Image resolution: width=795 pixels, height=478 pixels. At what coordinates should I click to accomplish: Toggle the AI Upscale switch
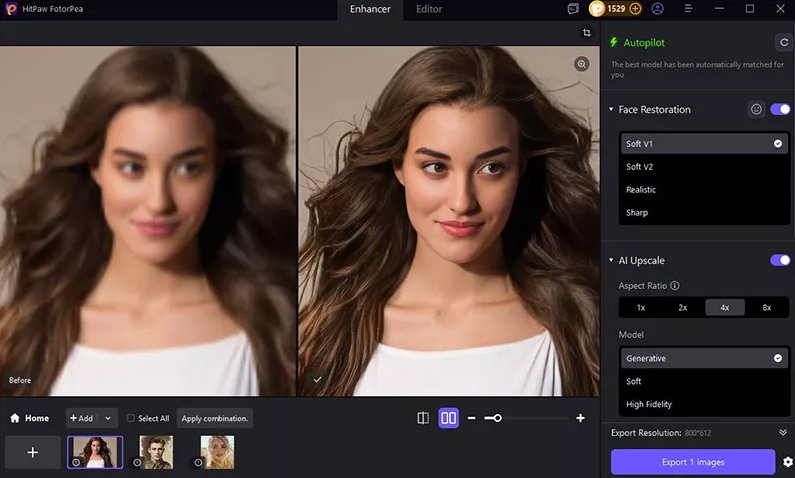(x=780, y=260)
